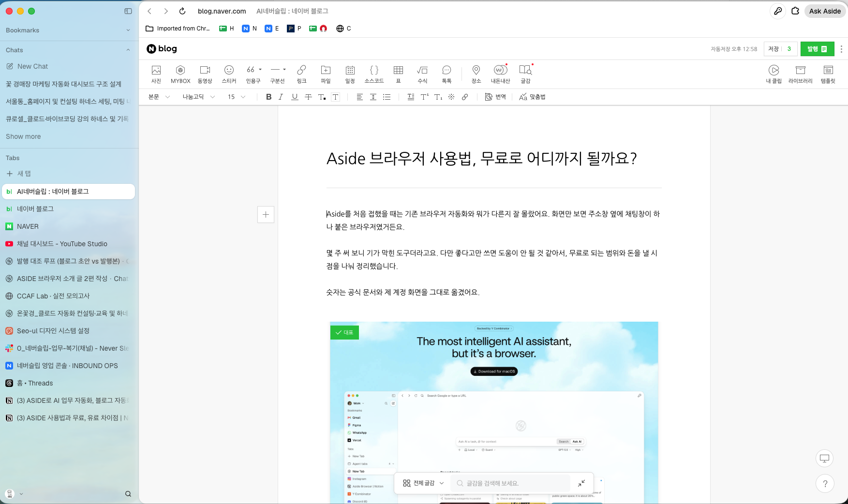Viewport: 848px width, 504px height.
Task: Toggle underline formatting
Action: tap(295, 97)
